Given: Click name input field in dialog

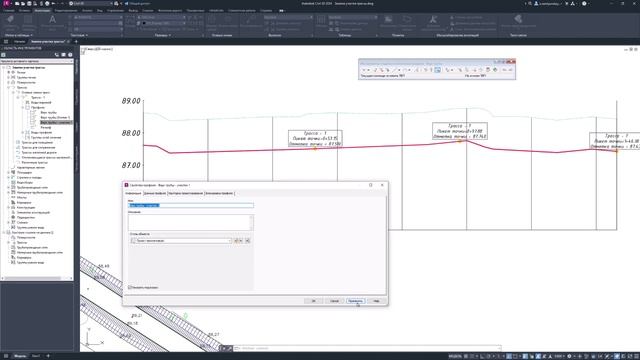Looking at the screenshot, I should (x=191, y=205).
